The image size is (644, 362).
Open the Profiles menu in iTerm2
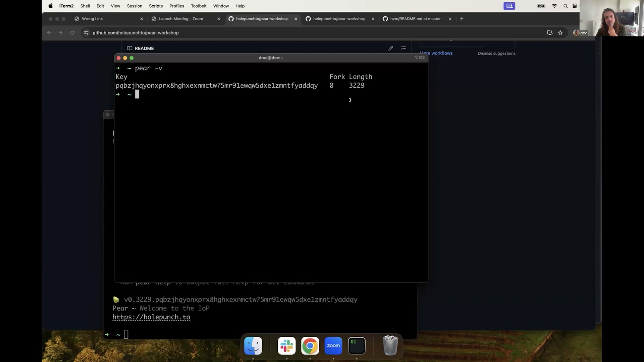[176, 6]
